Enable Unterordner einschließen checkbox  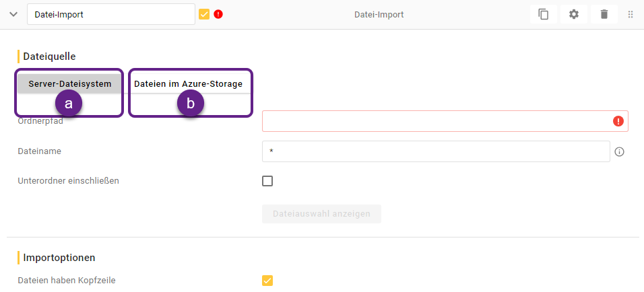pos(267,181)
